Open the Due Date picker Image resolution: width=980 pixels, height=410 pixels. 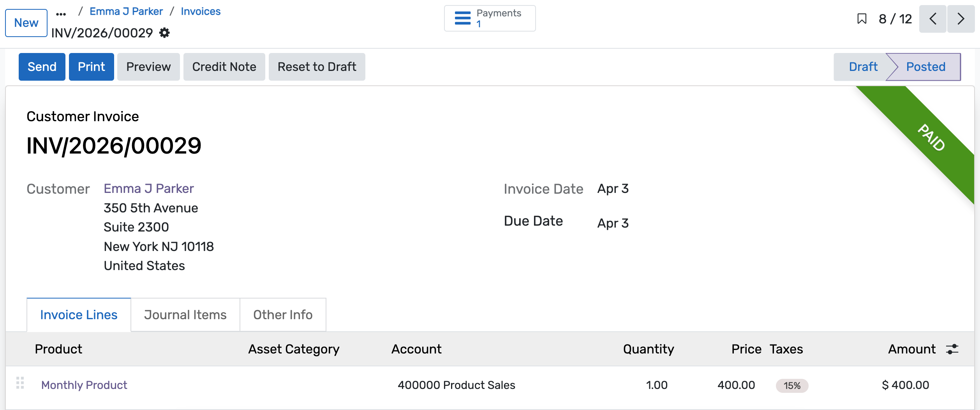pos(612,223)
